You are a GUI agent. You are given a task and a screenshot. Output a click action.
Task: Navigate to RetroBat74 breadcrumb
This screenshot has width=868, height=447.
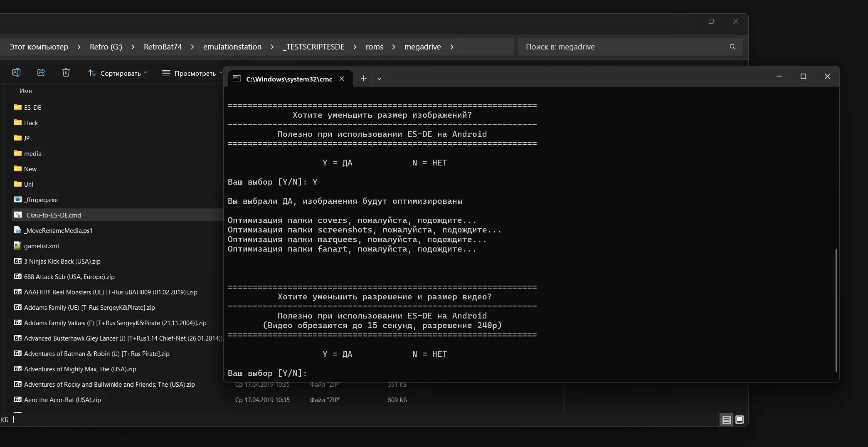[x=163, y=47]
